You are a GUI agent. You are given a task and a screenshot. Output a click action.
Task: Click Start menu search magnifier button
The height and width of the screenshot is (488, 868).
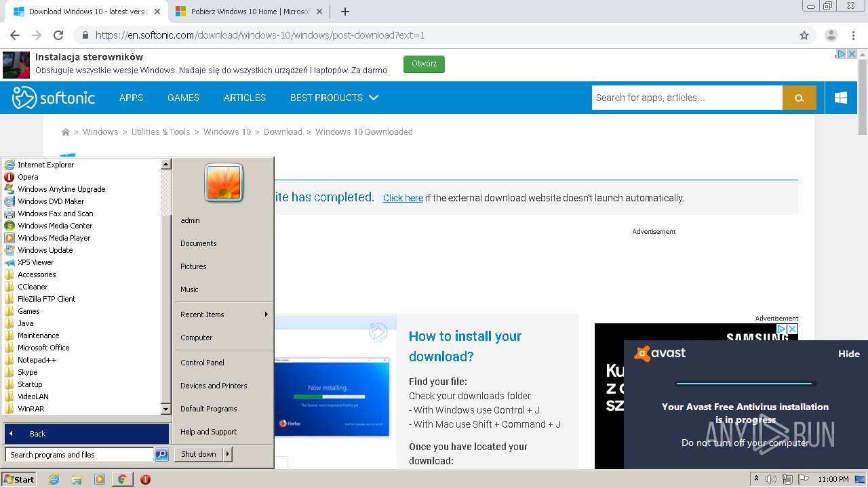pyautogui.click(x=161, y=455)
